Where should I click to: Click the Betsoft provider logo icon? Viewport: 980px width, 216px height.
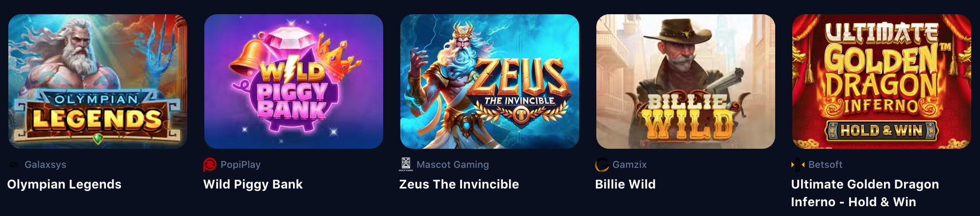pyautogui.click(x=798, y=165)
